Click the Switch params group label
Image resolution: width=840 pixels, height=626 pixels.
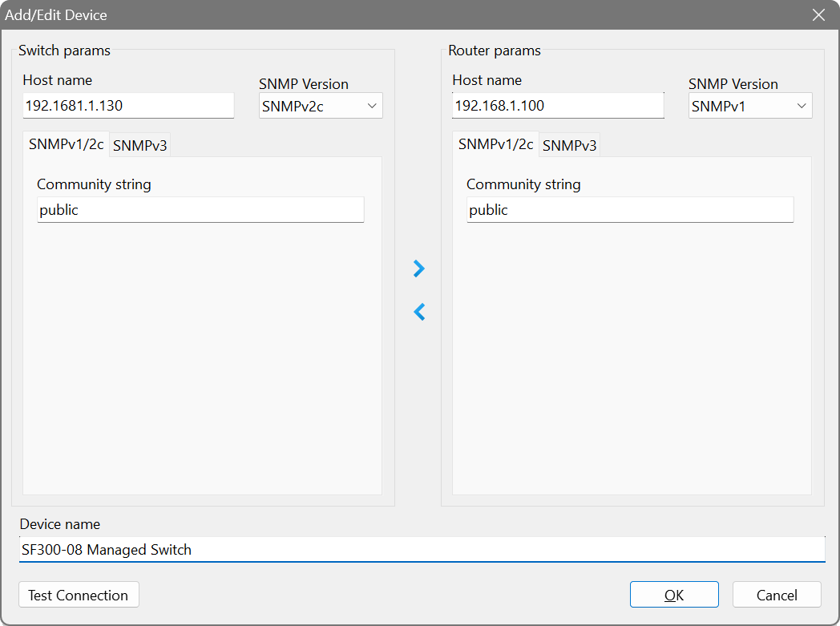(x=64, y=50)
